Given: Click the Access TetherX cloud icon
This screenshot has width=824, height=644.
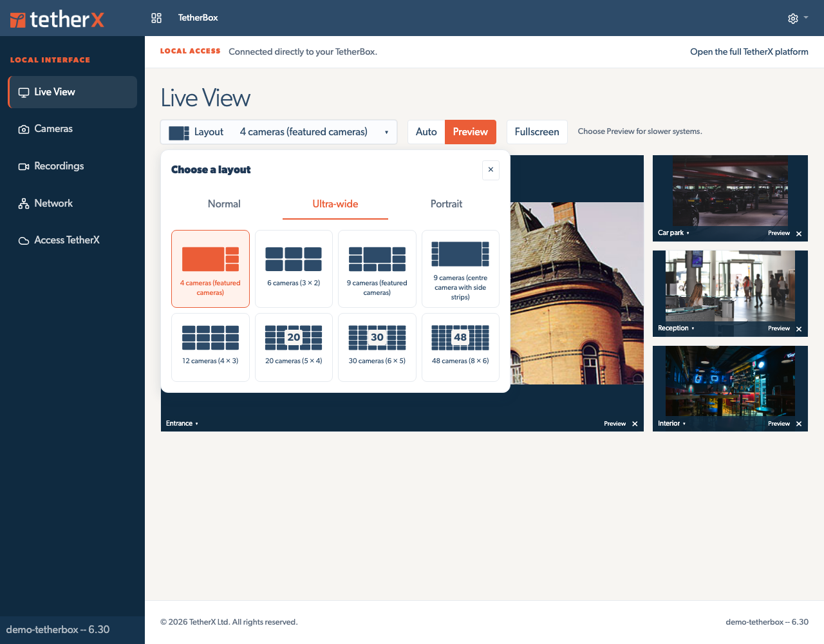Looking at the screenshot, I should 24,241.
